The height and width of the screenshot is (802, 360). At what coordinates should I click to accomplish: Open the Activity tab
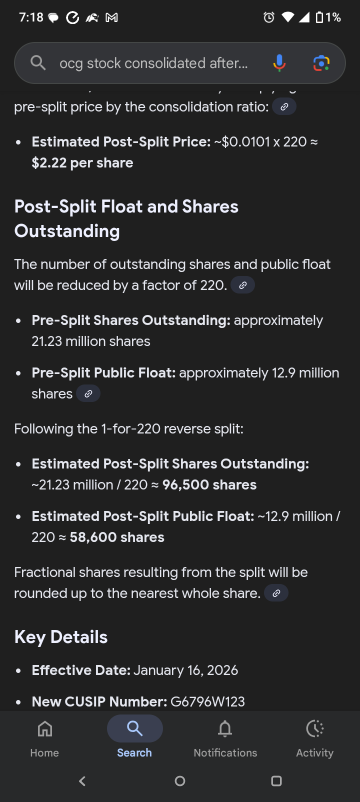pos(314,738)
